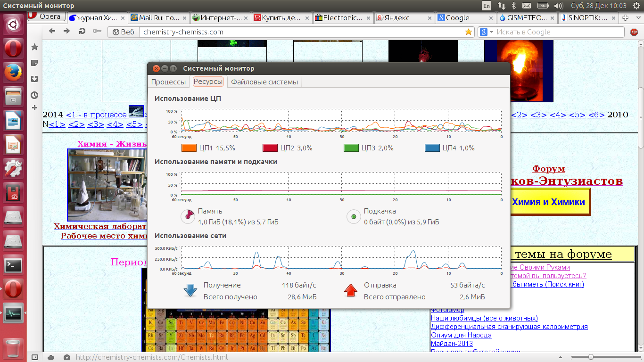This screenshot has width=644, height=362.
Task: Toggle Opera panel sidebar button in status bar
Action: pyautogui.click(x=35, y=357)
